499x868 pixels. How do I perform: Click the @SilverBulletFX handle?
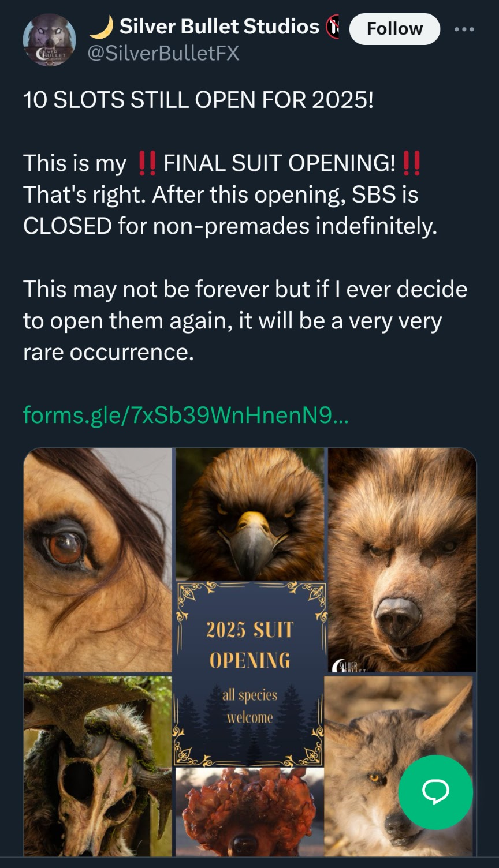tap(163, 54)
